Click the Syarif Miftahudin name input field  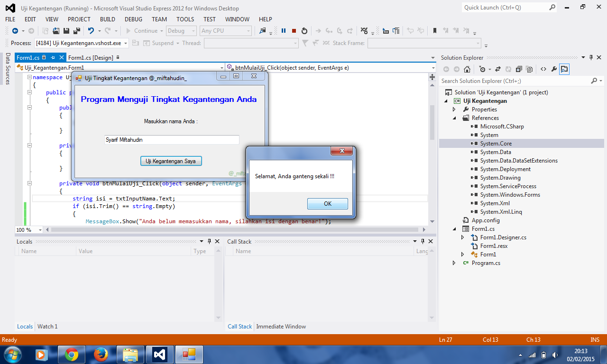172,139
